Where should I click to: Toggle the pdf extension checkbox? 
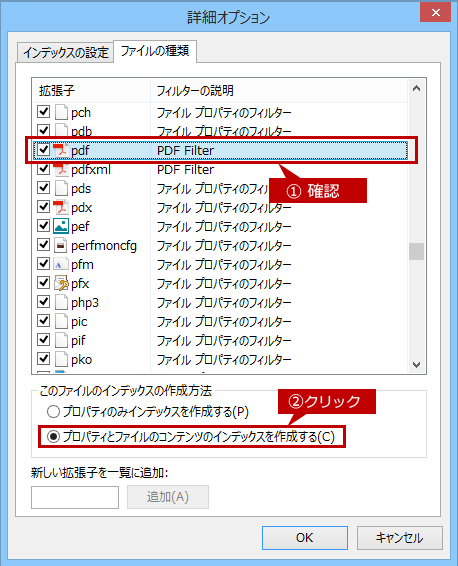point(43,149)
